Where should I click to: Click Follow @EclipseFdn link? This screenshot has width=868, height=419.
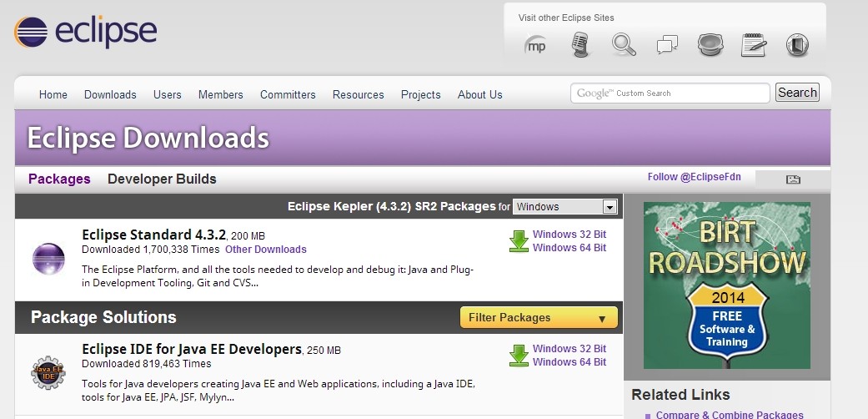pos(695,177)
